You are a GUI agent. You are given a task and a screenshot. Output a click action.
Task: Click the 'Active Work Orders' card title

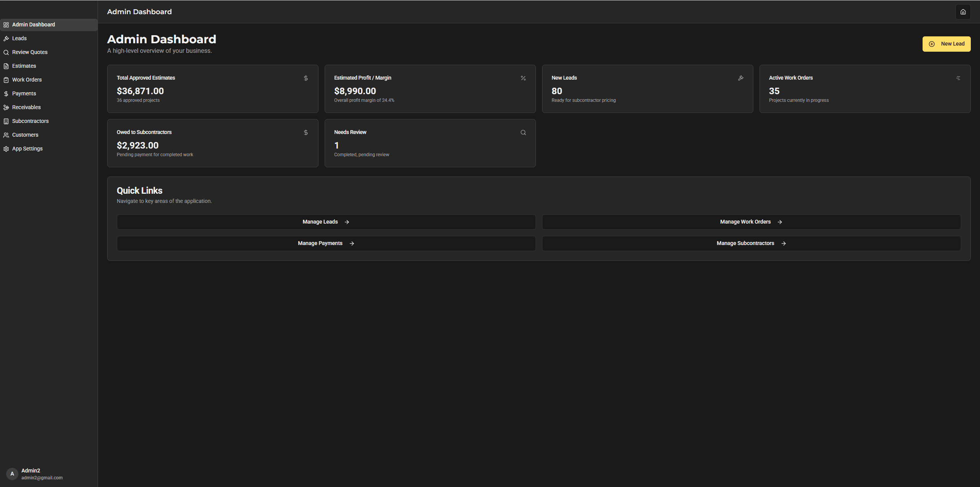click(x=791, y=78)
